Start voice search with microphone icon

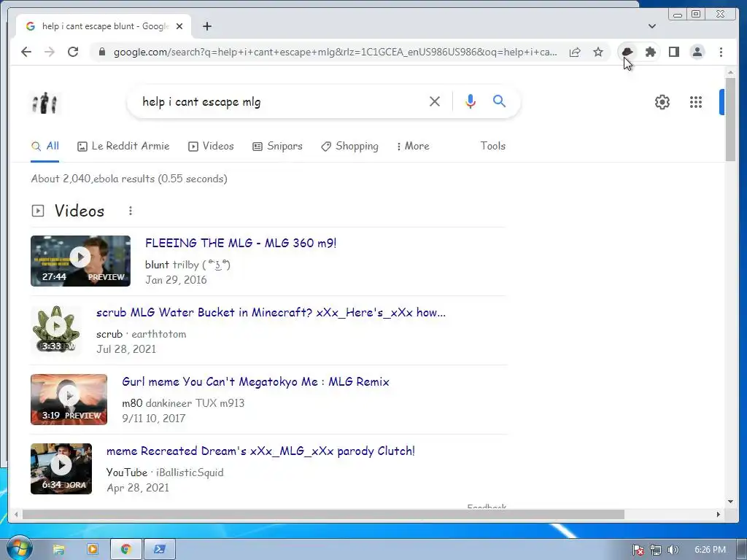click(x=471, y=101)
